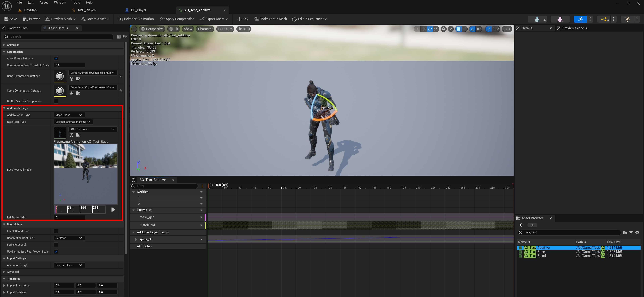Open Root Motion Root Lock dropdown
The width and height of the screenshot is (644, 297).
[x=69, y=238]
